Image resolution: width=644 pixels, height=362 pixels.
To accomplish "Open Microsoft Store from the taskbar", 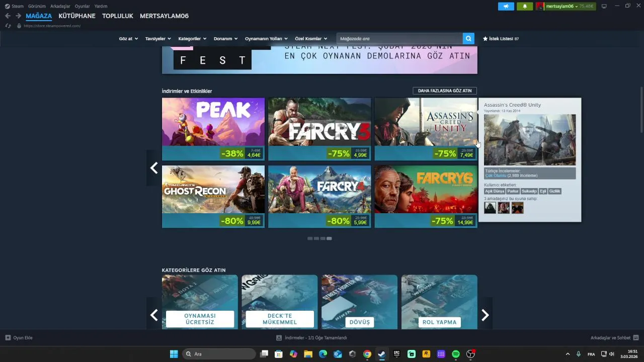I will click(x=279, y=354).
